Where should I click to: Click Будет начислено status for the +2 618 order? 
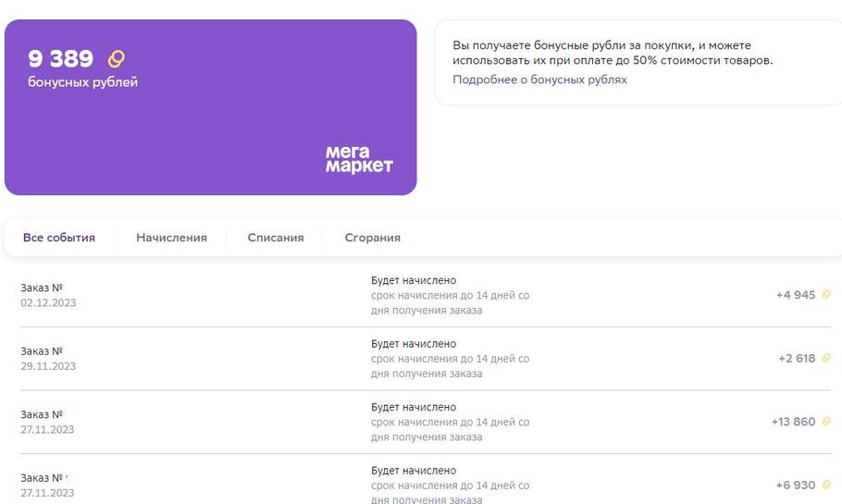pyautogui.click(x=414, y=344)
